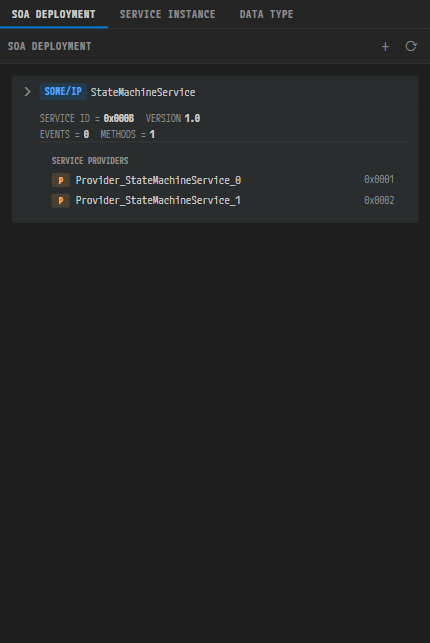Click the service ID value 0x000B

118,119
